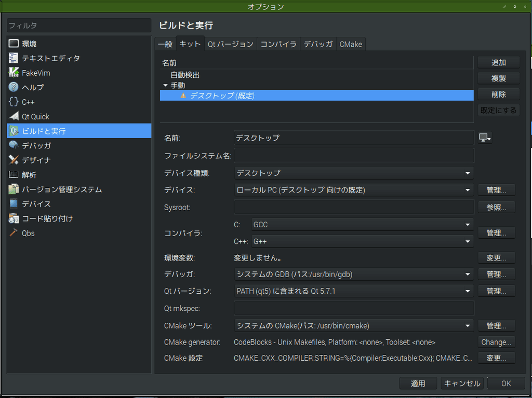
Task: Expand the C compiler GCC combo box
Action: pyautogui.click(x=362, y=224)
